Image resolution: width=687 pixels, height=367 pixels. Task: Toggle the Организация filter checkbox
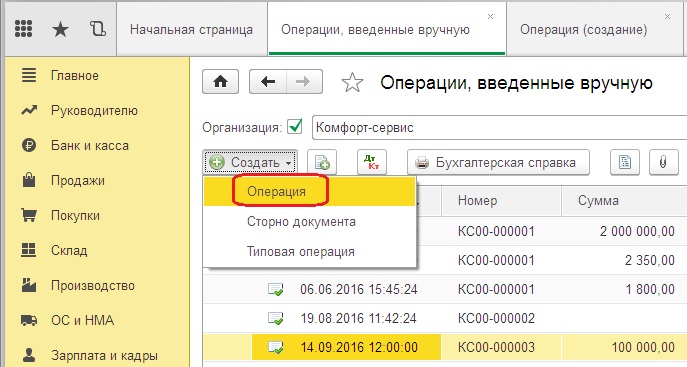pyautogui.click(x=295, y=127)
